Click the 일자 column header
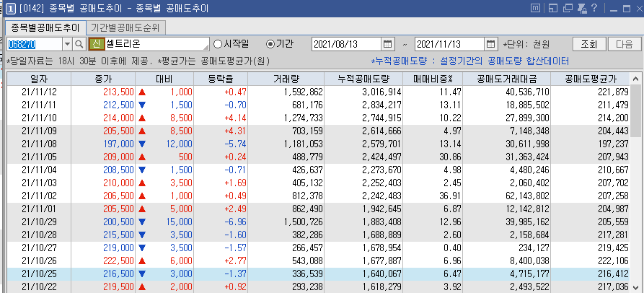Viewport: 644px width, 293px height. pos(39,79)
